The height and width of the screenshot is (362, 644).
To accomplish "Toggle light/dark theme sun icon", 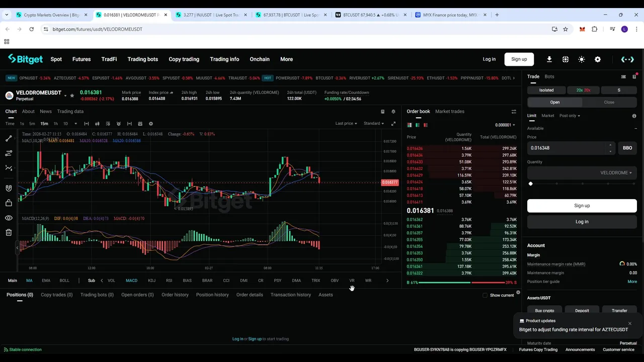I will (582, 59).
